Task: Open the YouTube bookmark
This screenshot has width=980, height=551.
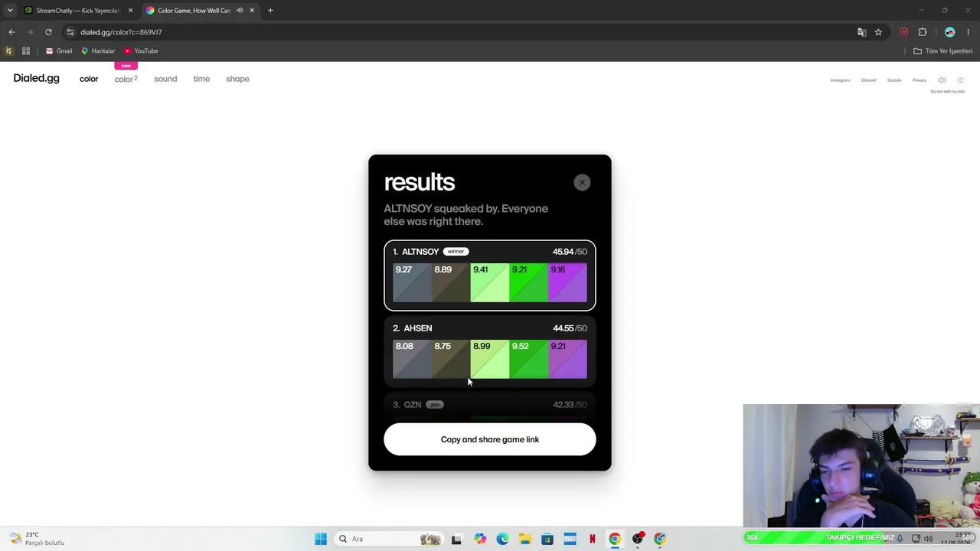Action: pos(141,51)
